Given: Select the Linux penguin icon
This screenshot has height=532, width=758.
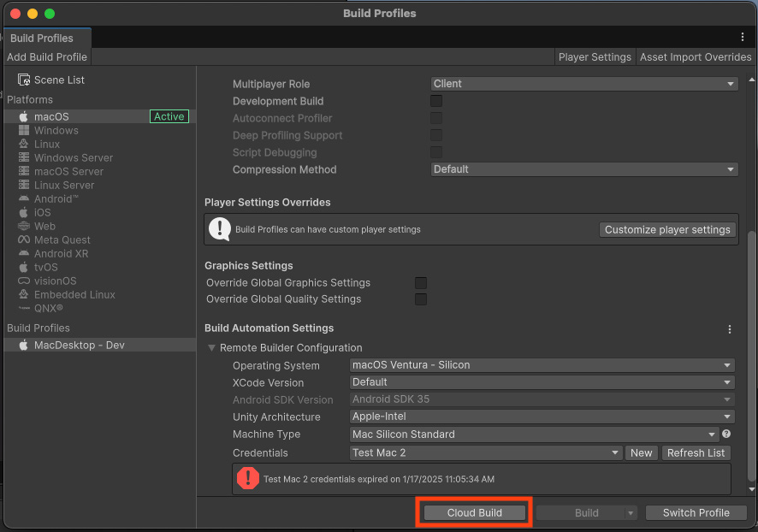Looking at the screenshot, I should point(24,144).
